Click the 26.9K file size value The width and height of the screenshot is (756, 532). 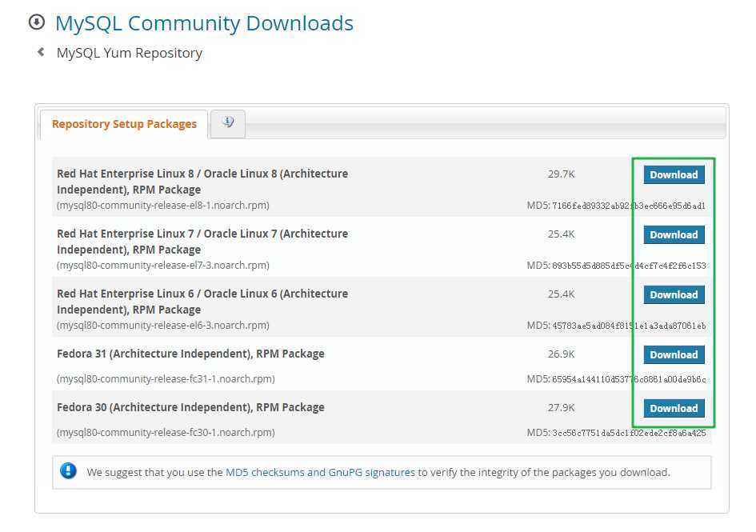(562, 354)
